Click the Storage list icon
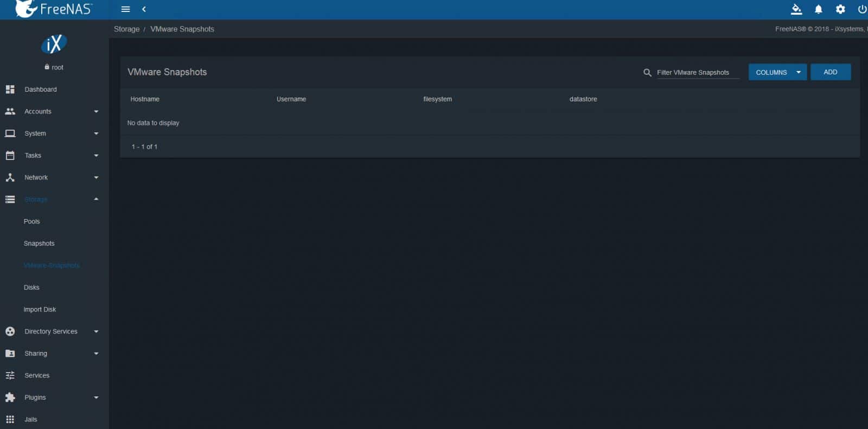868x429 pixels. coord(10,200)
